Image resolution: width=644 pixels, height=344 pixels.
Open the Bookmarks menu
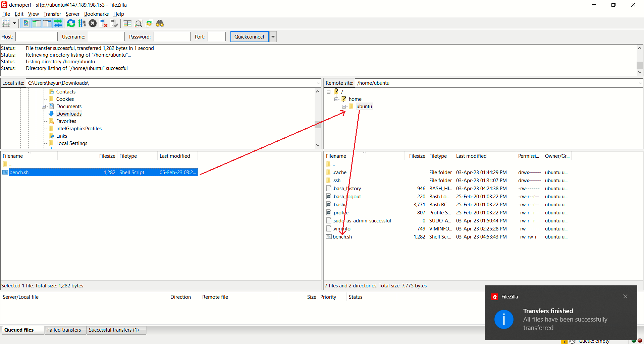[96, 14]
